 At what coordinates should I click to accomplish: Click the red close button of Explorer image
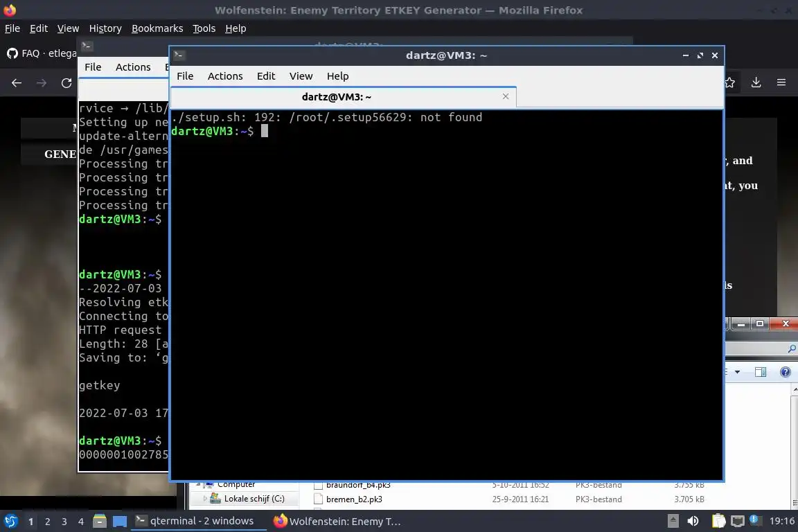tap(784, 323)
